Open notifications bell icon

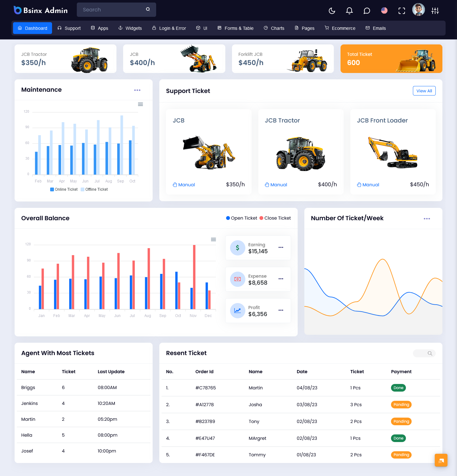(349, 11)
